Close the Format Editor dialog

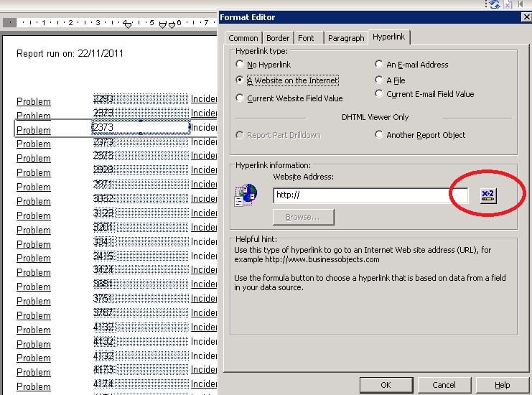click(x=526, y=17)
